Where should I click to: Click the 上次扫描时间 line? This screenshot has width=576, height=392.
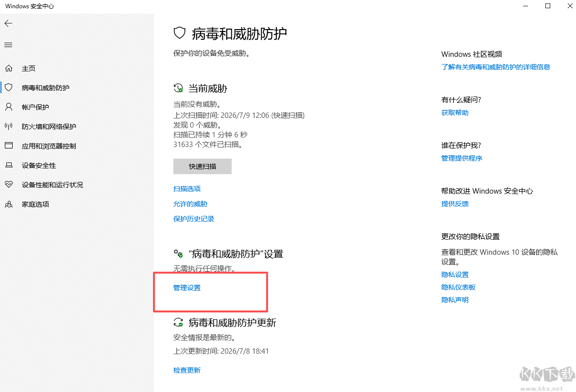click(239, 115)
